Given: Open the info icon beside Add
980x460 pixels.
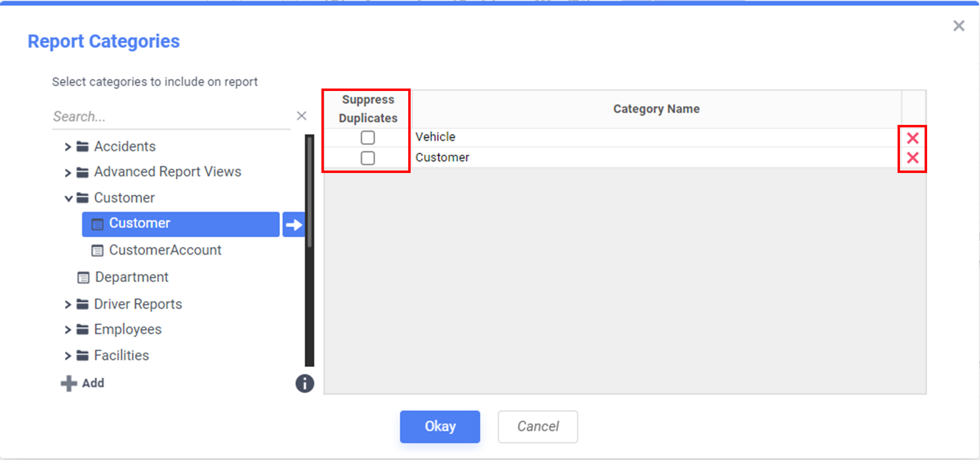Looking at the screenshot, I should (304, 383).
